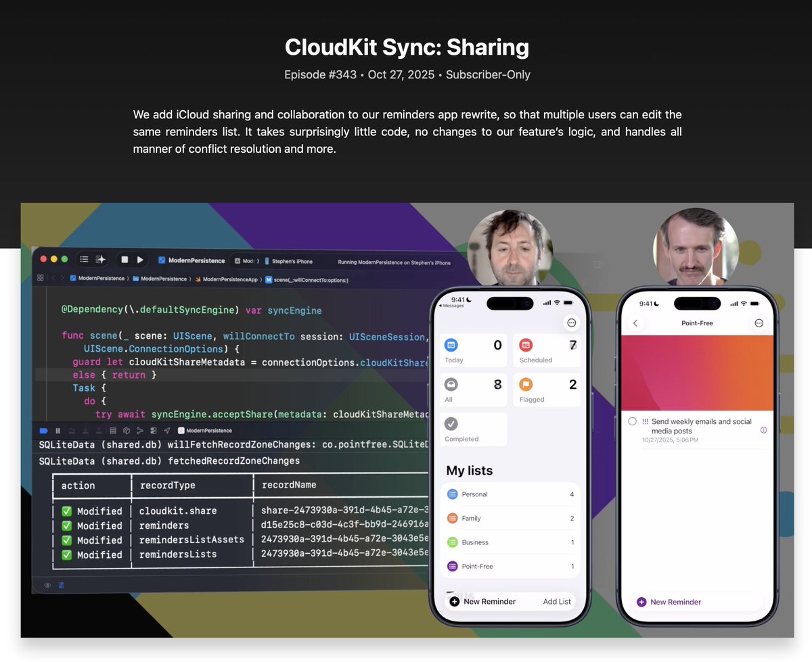Click the Point-Free list orange gradient banner

point(697,373)
